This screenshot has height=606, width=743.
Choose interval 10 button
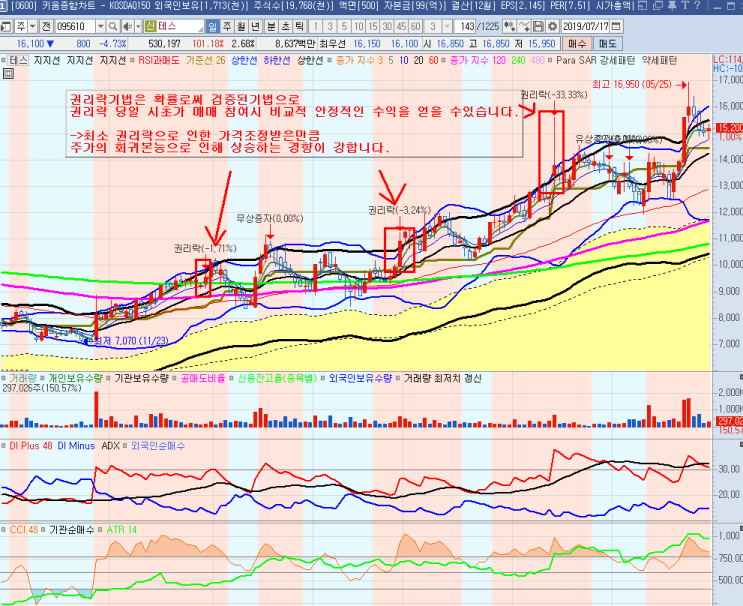[359, 26]
